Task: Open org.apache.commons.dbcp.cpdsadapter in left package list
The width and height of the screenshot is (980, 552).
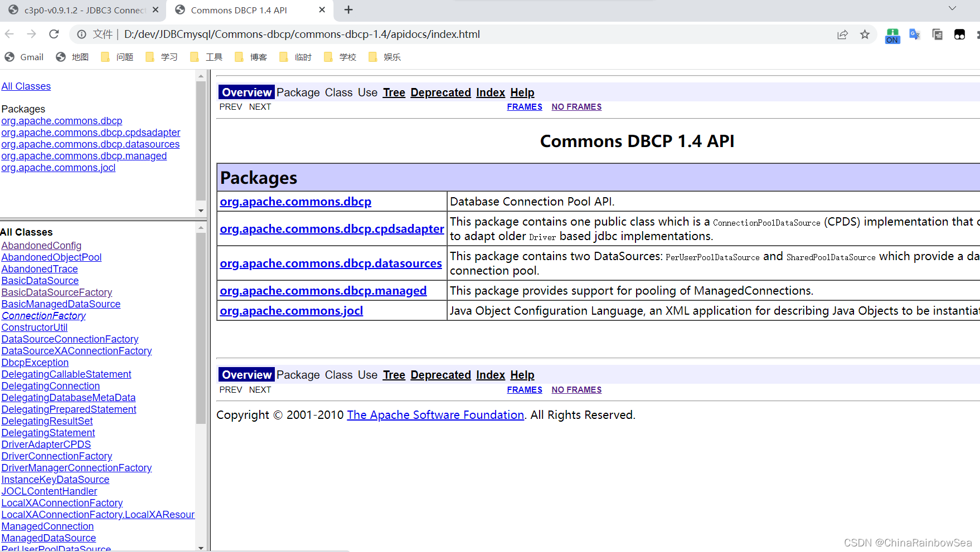Action: click(91, 133)
